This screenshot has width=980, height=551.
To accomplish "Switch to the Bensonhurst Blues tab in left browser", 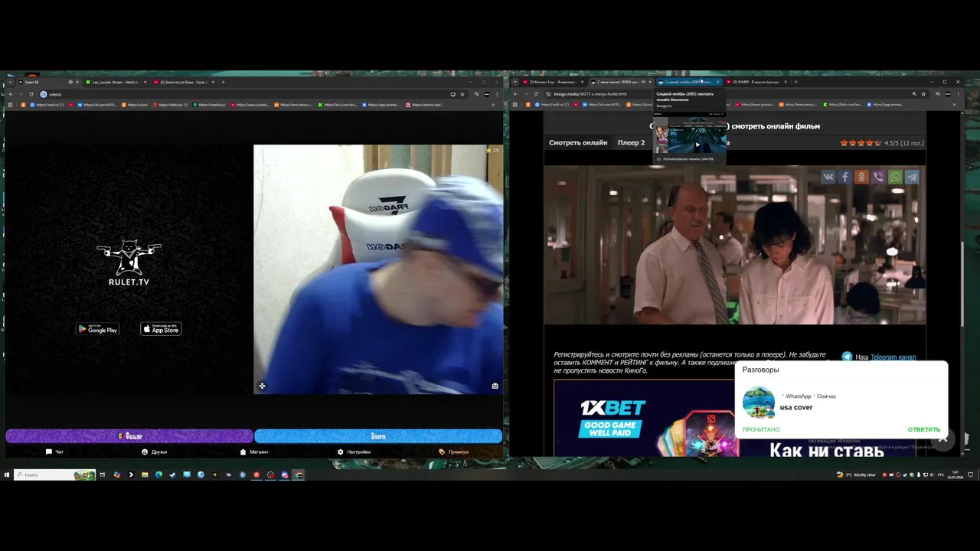I will [184, 82].
